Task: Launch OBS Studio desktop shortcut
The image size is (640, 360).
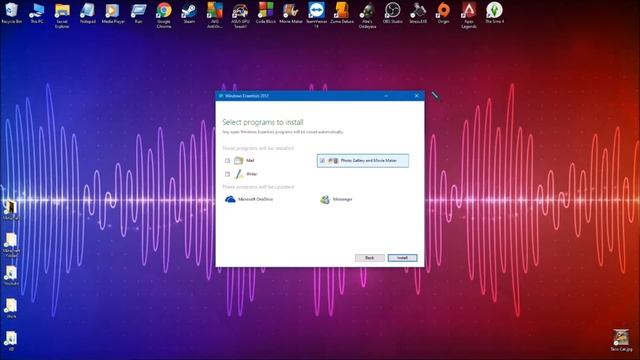Action: coord(393,13)
